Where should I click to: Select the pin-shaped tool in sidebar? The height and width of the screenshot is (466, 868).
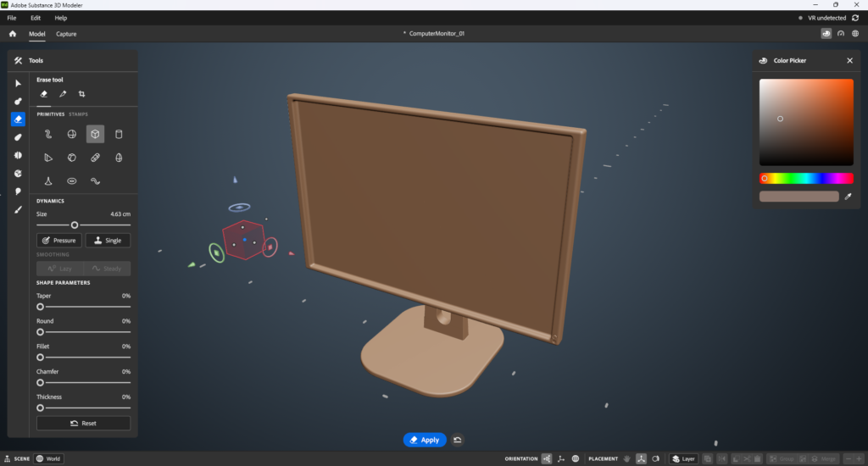click(x=18, y=191)
